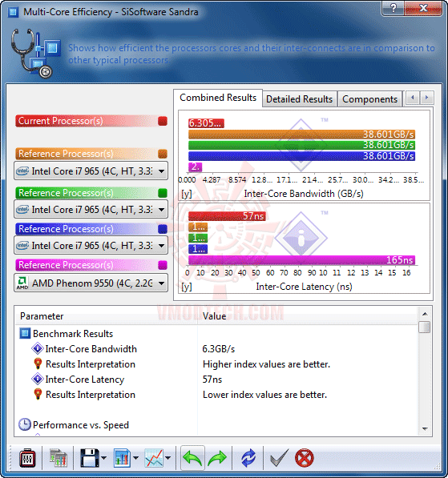Click the red 6.305 bandwidth bar

point(206,123)
